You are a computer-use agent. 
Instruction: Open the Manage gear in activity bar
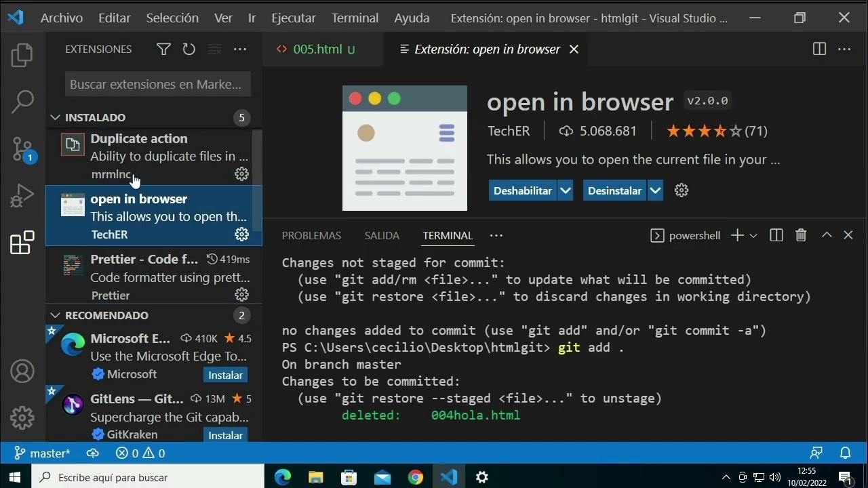(x=22, y=418)
